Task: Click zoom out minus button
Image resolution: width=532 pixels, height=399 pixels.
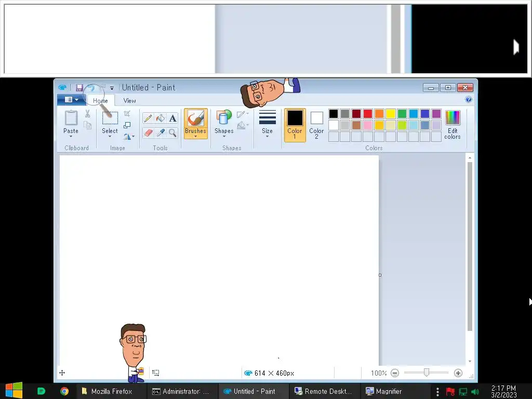Action: coord(395,373)
